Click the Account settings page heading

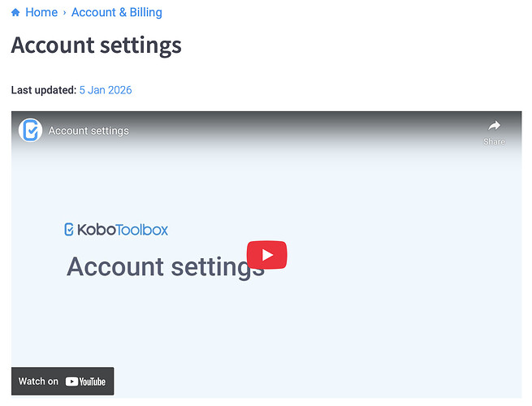click(x=97, y=45)
